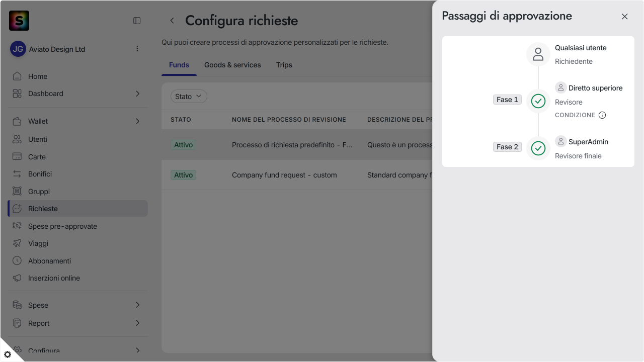Click the Attivo badge of Company fund request

coord(184,175)
